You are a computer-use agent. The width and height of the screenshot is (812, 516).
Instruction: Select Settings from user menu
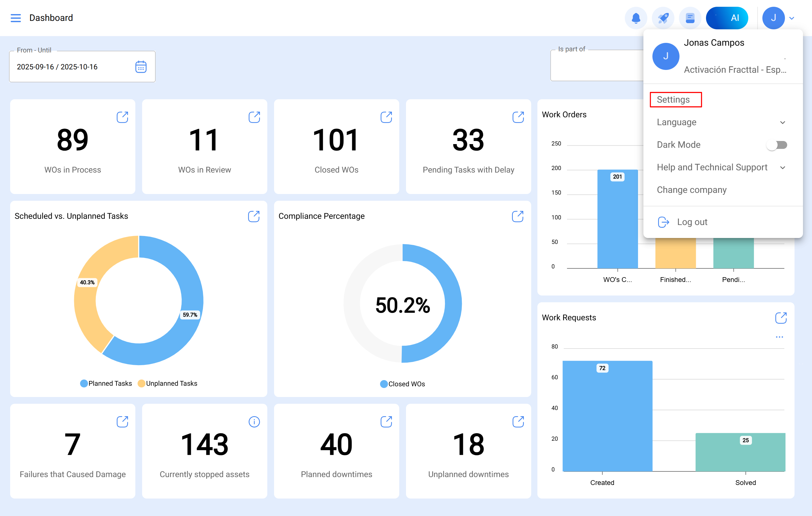coord(673,100)
